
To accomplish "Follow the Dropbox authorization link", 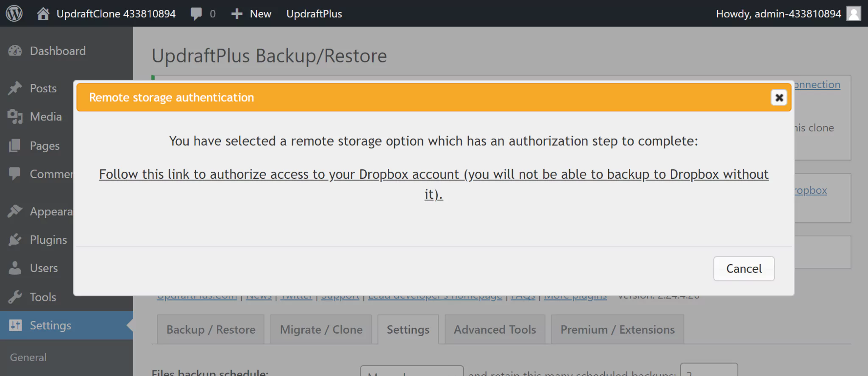I will coord(434,184).
